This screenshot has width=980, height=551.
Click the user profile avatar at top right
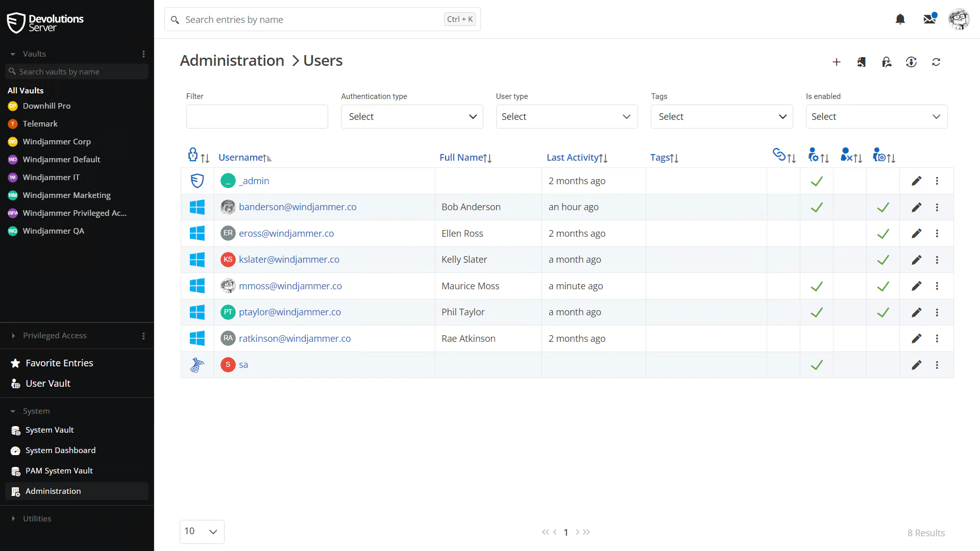point(959,19)
